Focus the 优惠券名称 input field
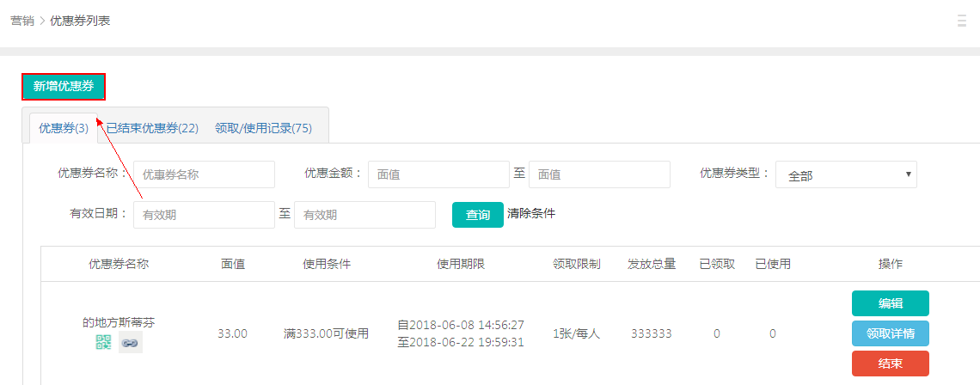This screenshot has height=385, width=980. (x=204, y=174)
